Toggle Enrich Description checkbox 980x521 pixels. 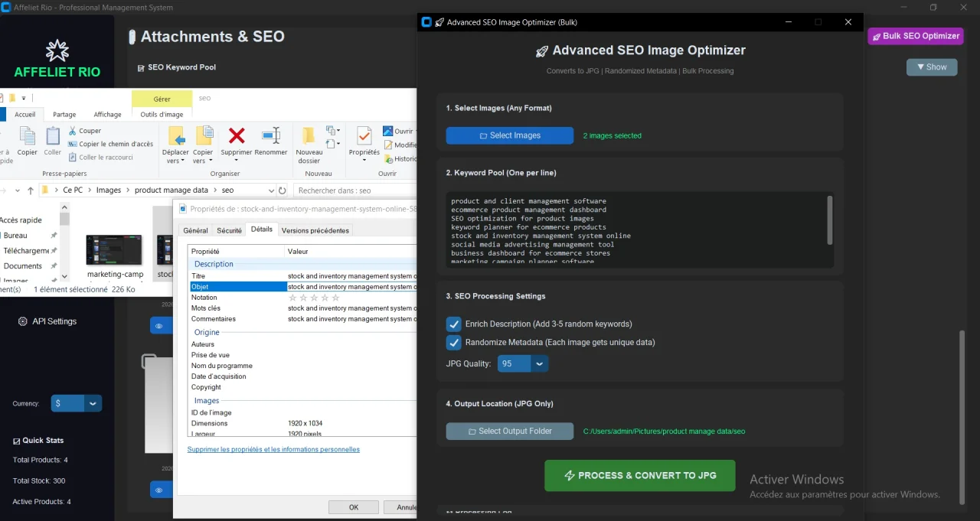click(x=454, y=324)
